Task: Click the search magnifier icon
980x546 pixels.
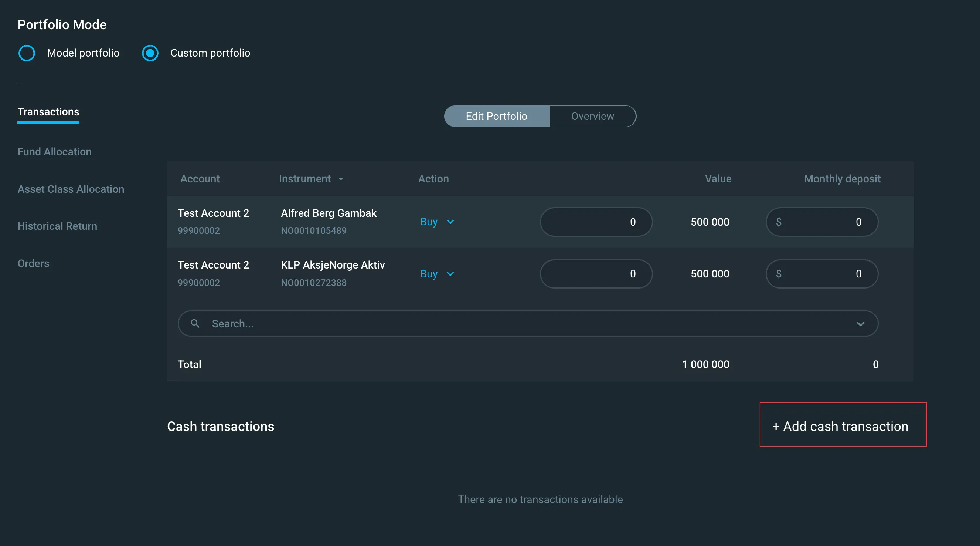Action: [x=195, y=324]
